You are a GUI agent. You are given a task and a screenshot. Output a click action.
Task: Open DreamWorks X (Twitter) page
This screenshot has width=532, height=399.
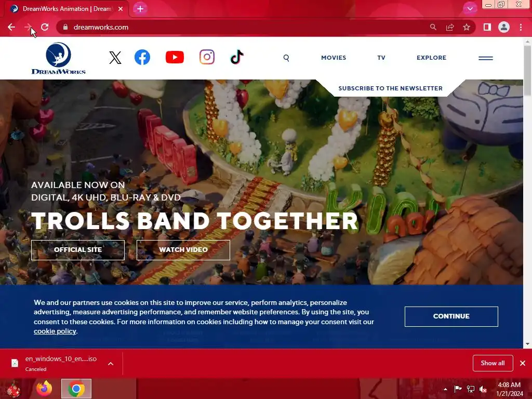[x=115, y=58]
